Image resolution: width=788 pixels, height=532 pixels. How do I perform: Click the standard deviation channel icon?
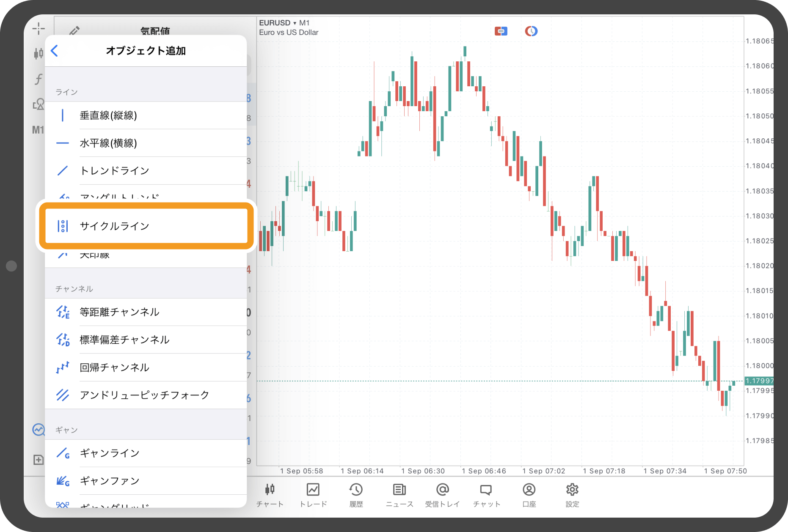click(63, 340)
